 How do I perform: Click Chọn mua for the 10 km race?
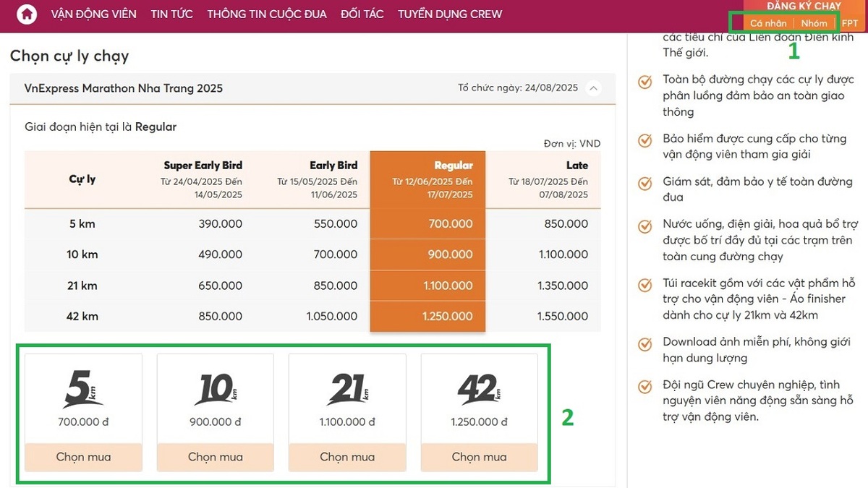[216, 457]
